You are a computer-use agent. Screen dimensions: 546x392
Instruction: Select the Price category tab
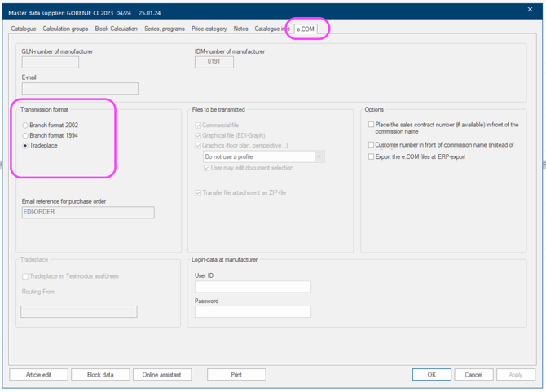click(x=209, y=29)
